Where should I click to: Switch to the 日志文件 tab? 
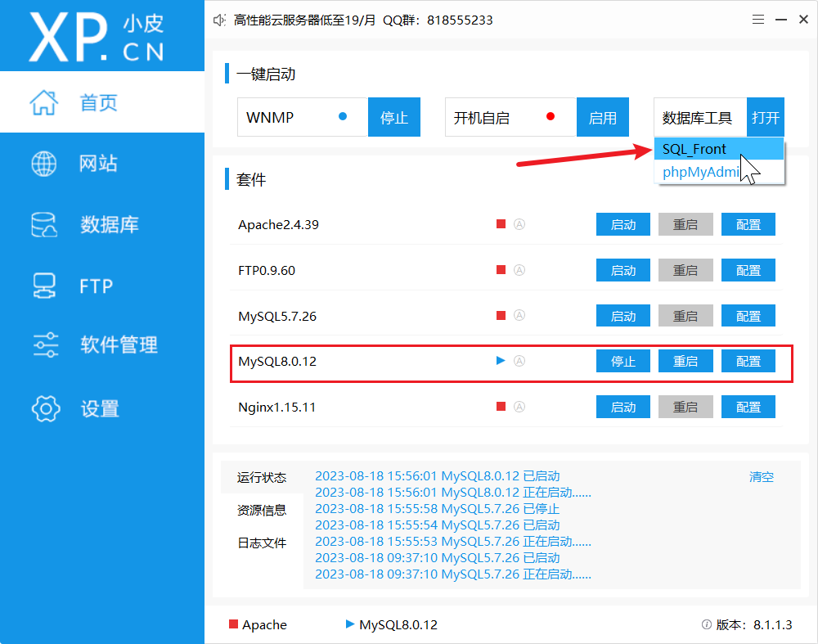tap(262, 543)
